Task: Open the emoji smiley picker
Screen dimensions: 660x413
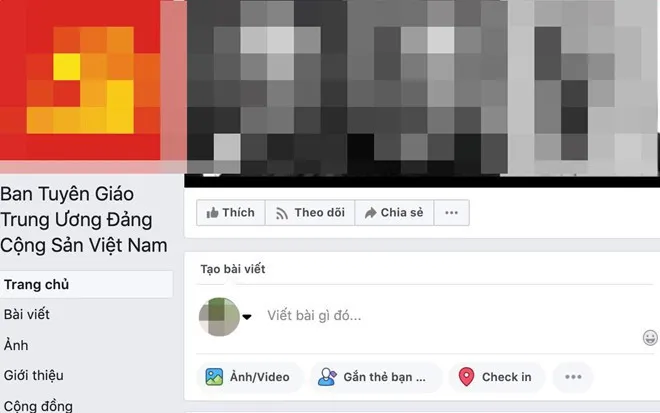Action: [650, 337]
